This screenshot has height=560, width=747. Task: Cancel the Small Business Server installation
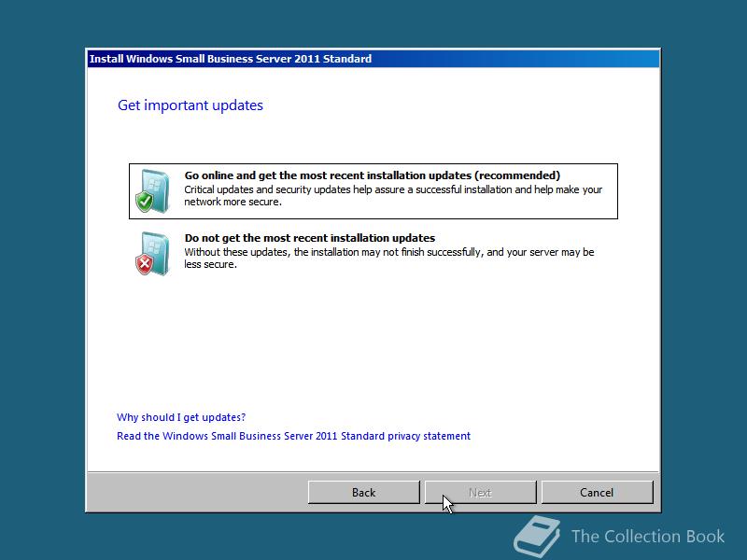(597, 493)
